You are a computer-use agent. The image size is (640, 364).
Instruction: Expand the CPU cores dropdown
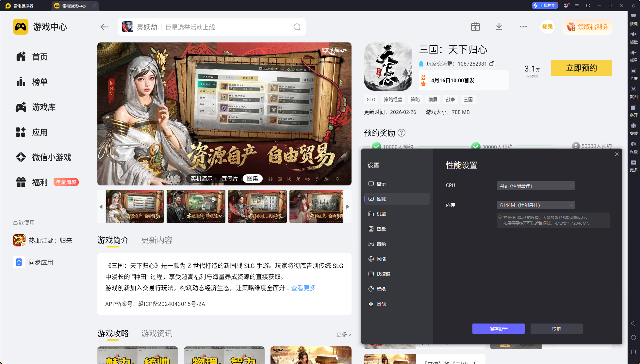(x=536, y=186)
